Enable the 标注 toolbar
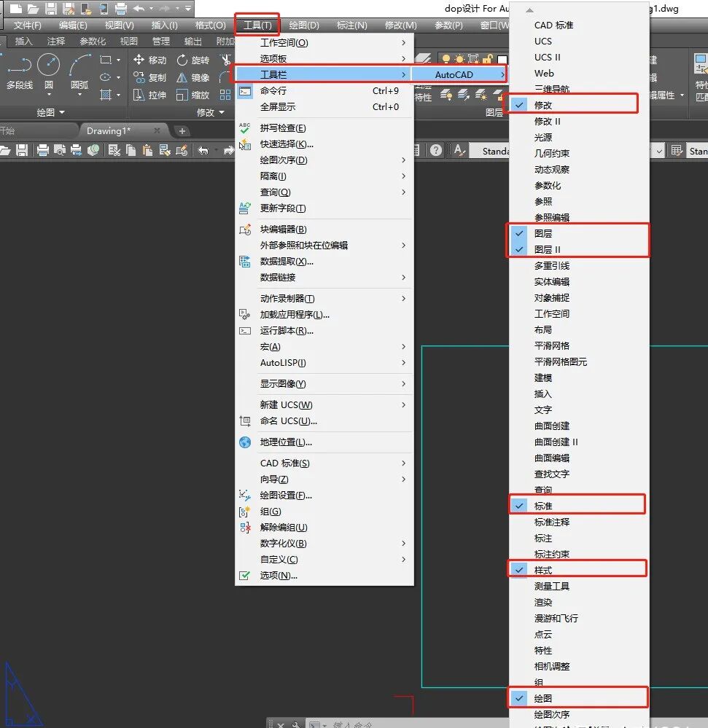The width and height of the screenshot is (708, 728). (x=579, y=538)
